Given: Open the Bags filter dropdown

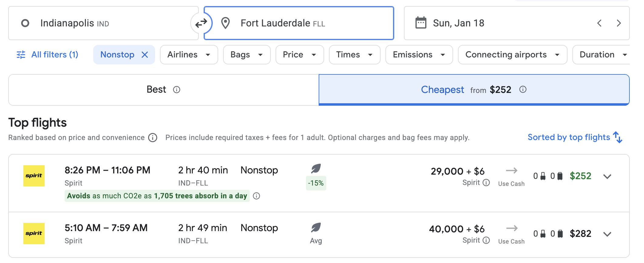Looking at the screenshot, I should (x=247, y=55).
